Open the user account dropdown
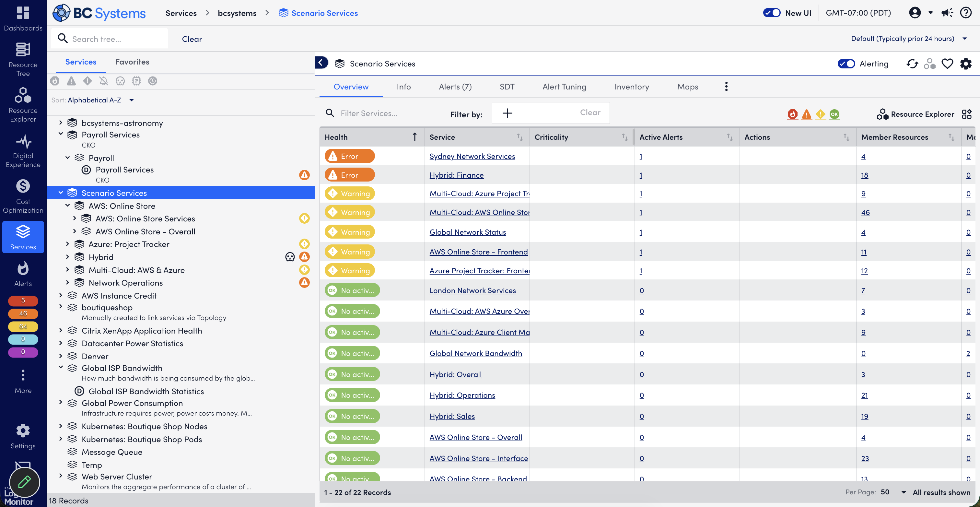980x507 pixels. [x=921, y=13]
